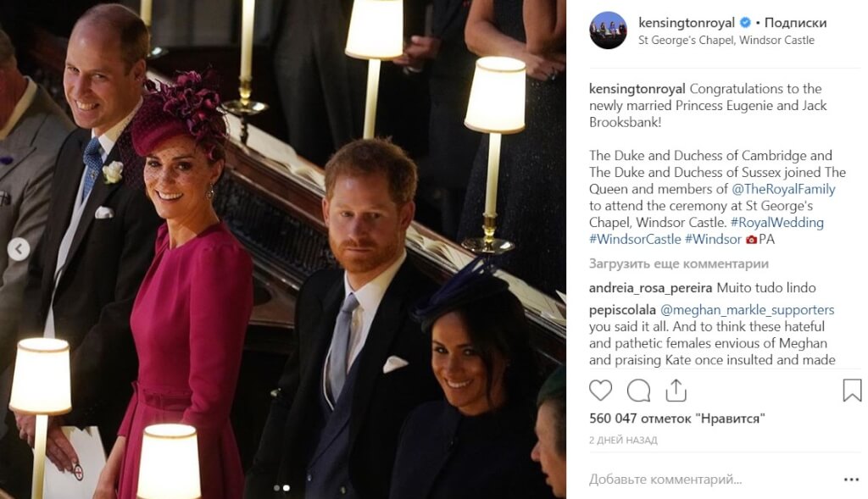
Task: Open St George's Chapel, Windsor Castle location
Action: [726, 40]
